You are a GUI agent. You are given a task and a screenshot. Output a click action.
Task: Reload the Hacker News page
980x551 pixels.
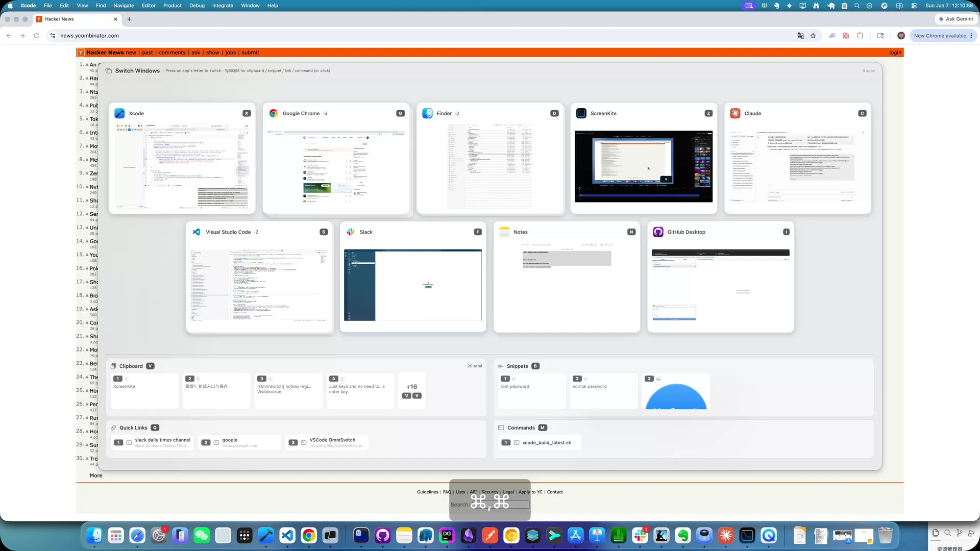pos(36,35)
